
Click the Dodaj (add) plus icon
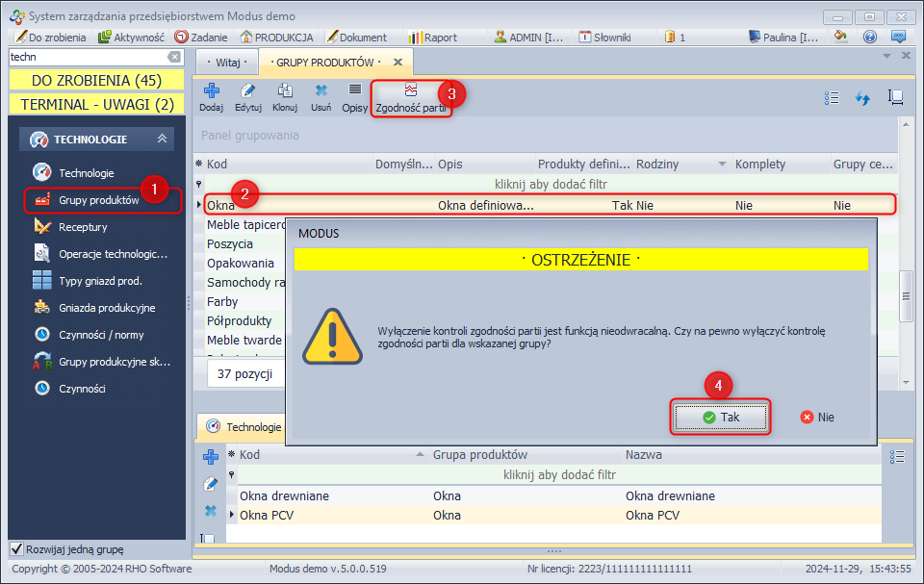211,92
